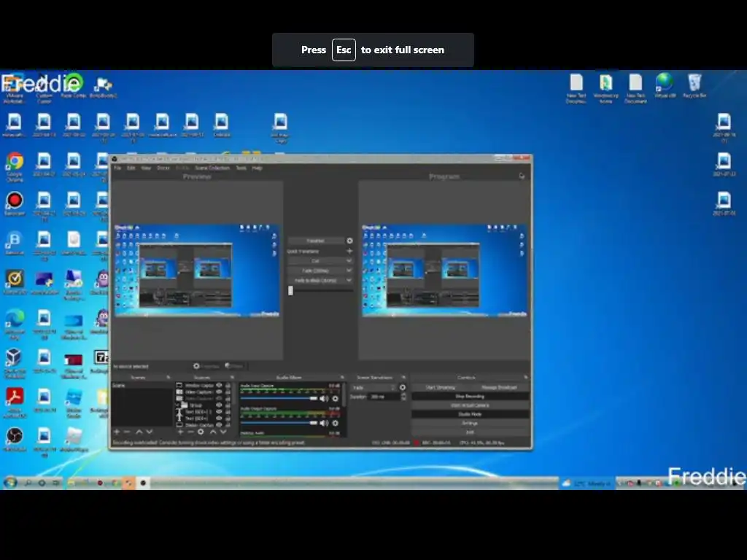Toggle visibility eye of Display Capture source
The width and height of the screenshot is (747, 560).
219,425
